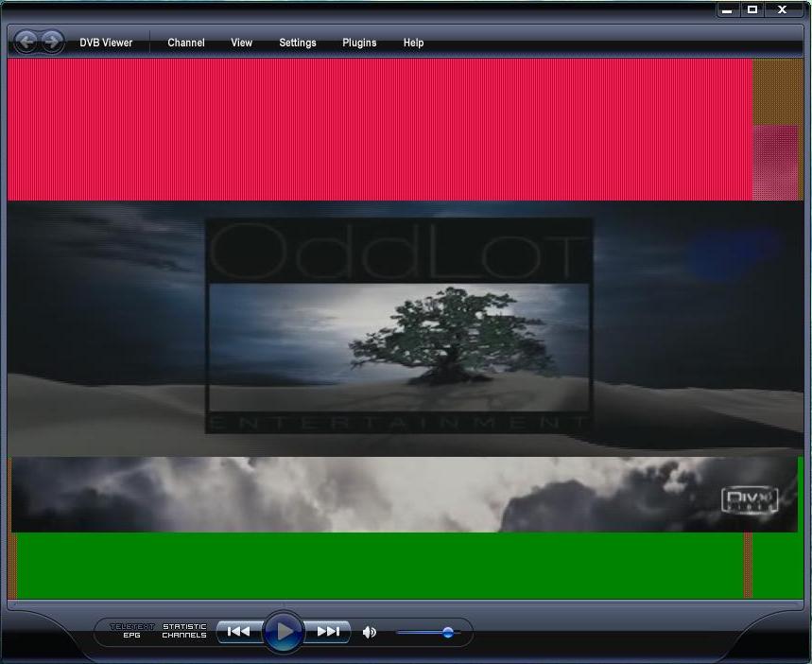Skip to previous track
The height and width of the screenshot is (664, 812).
pos(239,631)
